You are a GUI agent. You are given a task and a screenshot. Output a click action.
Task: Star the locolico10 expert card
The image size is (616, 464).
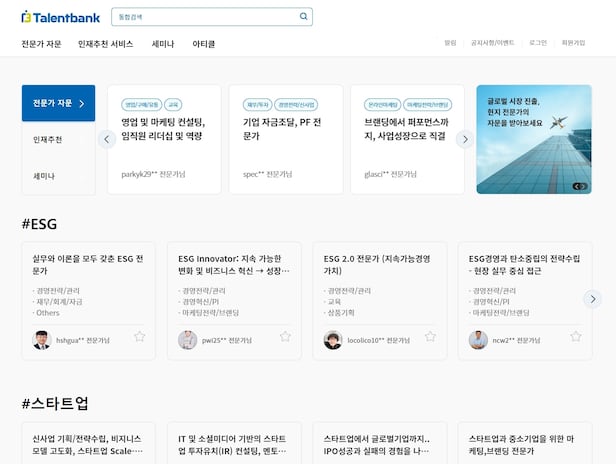tap(431, 337)
